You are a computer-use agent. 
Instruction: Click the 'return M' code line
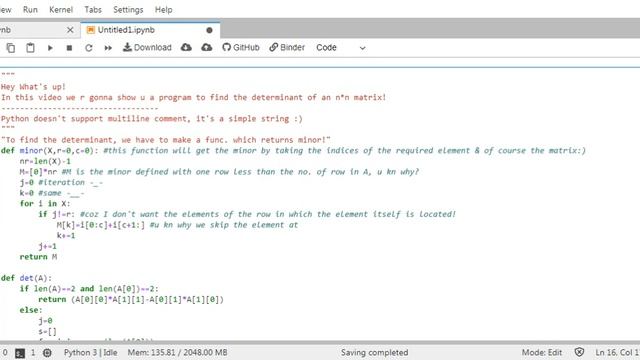click(x=38, y=257)
